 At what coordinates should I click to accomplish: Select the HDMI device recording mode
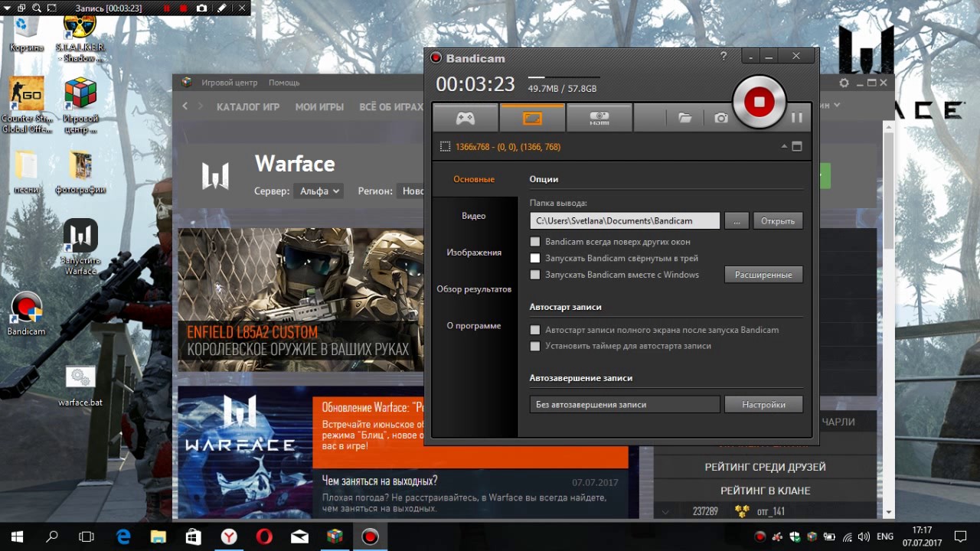[599, 118]
